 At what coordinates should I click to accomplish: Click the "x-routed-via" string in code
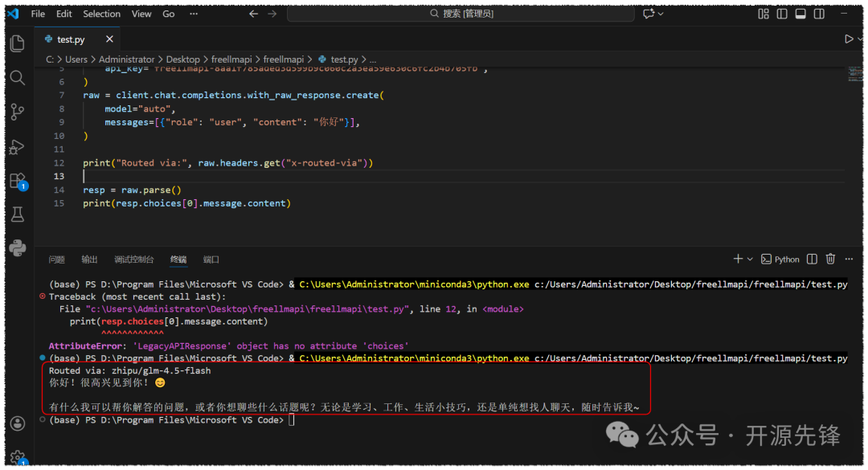coord(326,163)
